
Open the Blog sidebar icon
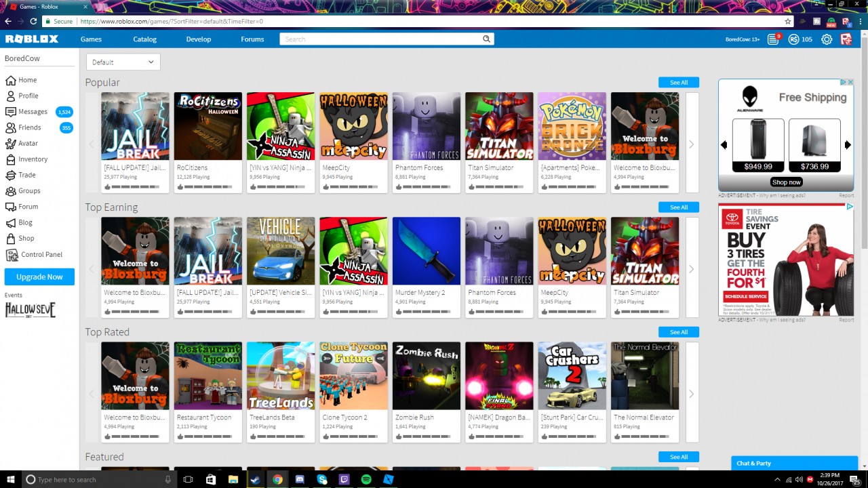point(11,222)
